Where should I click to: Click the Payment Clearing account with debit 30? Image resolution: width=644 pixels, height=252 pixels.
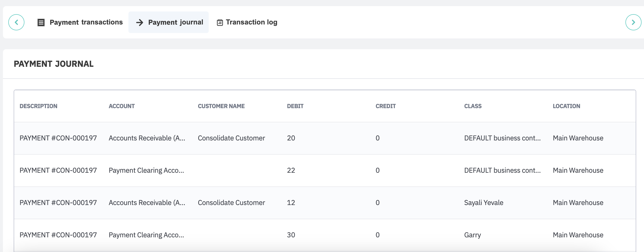146,235
